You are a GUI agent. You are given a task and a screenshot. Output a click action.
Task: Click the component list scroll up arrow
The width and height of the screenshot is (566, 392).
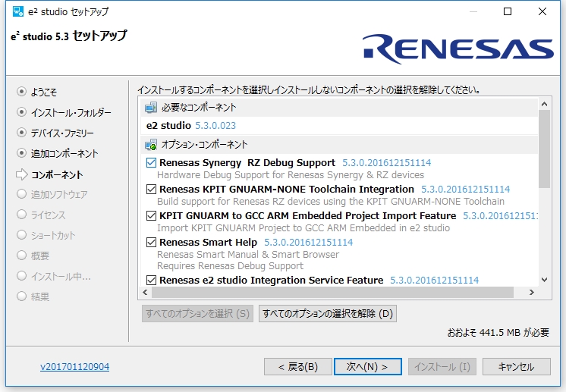545,104
